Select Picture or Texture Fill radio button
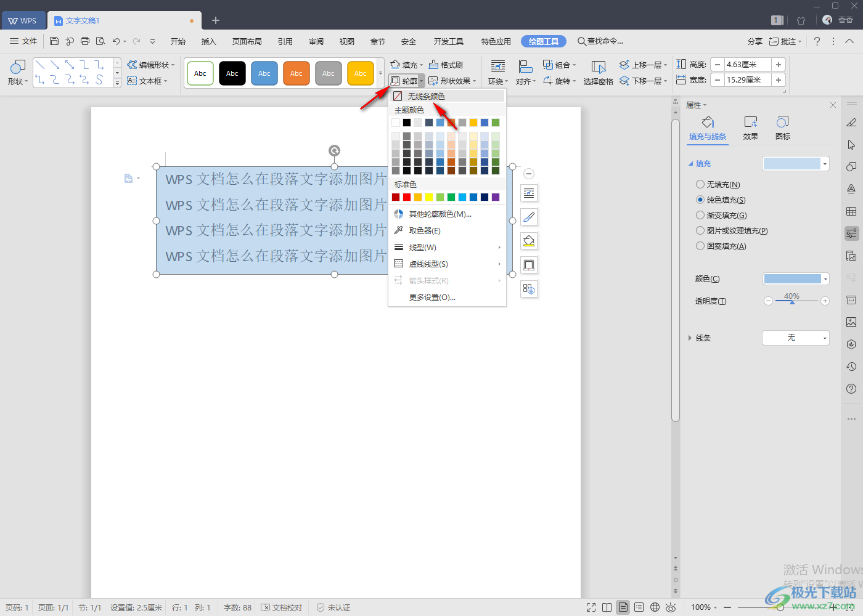The height and width of the screenshot is (616, 863). (x=700, y=230)
